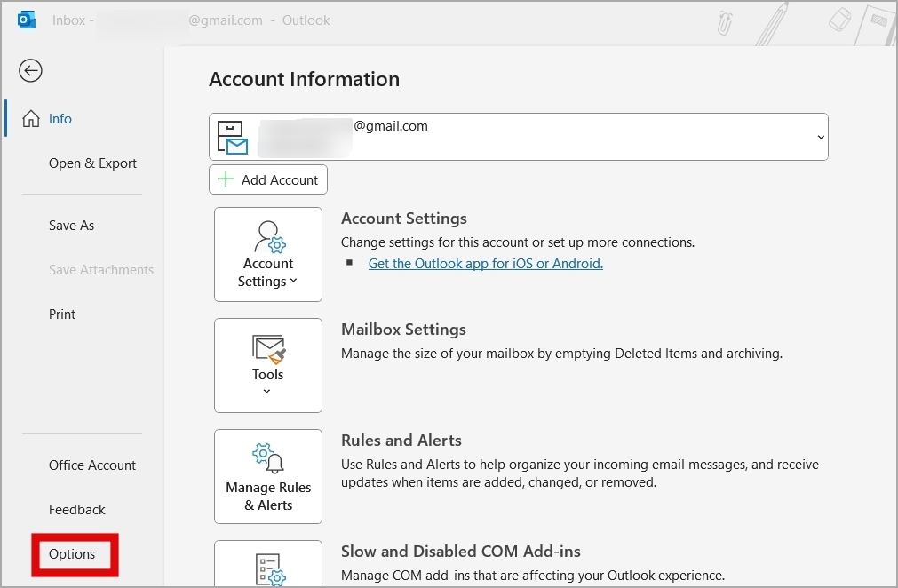
Task: Click 'Use Rules and Alerts to help organize' text
Action: [x=580, y=473]
